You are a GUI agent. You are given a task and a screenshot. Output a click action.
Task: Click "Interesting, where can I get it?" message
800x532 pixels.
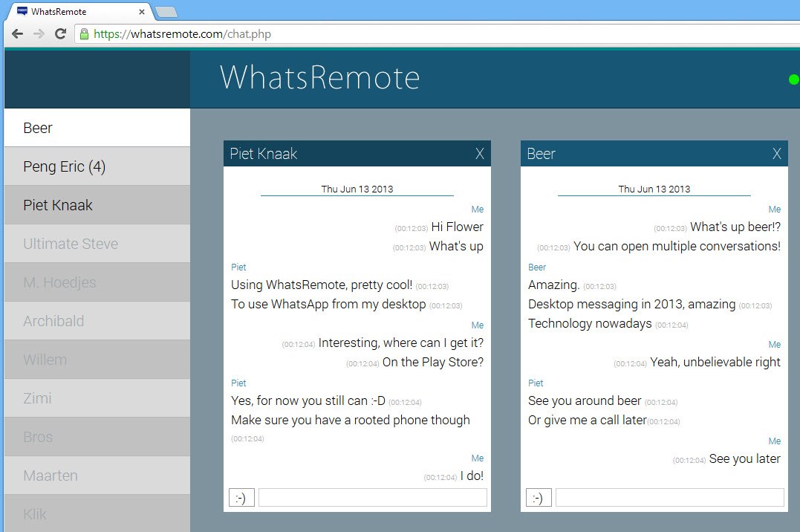[x=401, y=343]
